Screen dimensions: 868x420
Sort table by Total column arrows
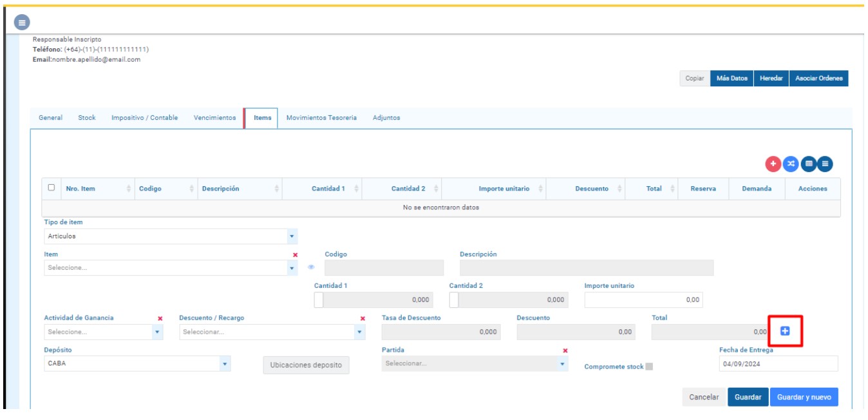click(x=673, y=189)
